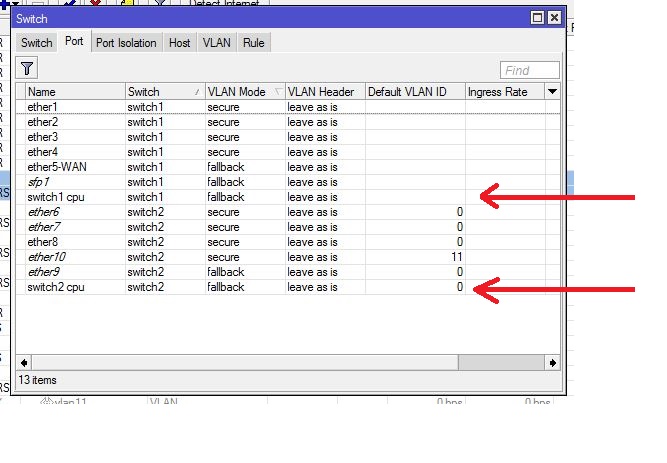This screenshot has height=463, width=667.
Task: Open the column selection dropdown arrow
Action: [552, 91]
